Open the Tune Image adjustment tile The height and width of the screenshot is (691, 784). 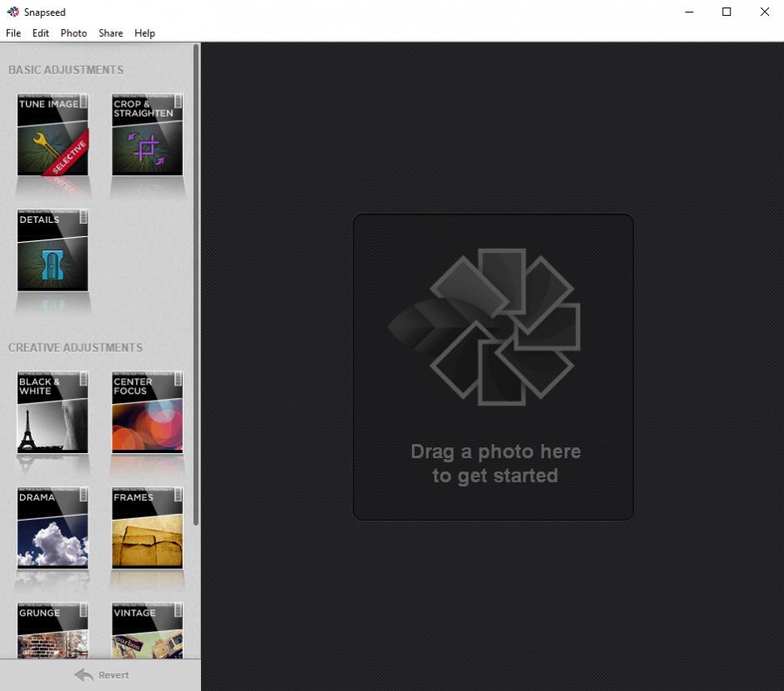point(53,134)
